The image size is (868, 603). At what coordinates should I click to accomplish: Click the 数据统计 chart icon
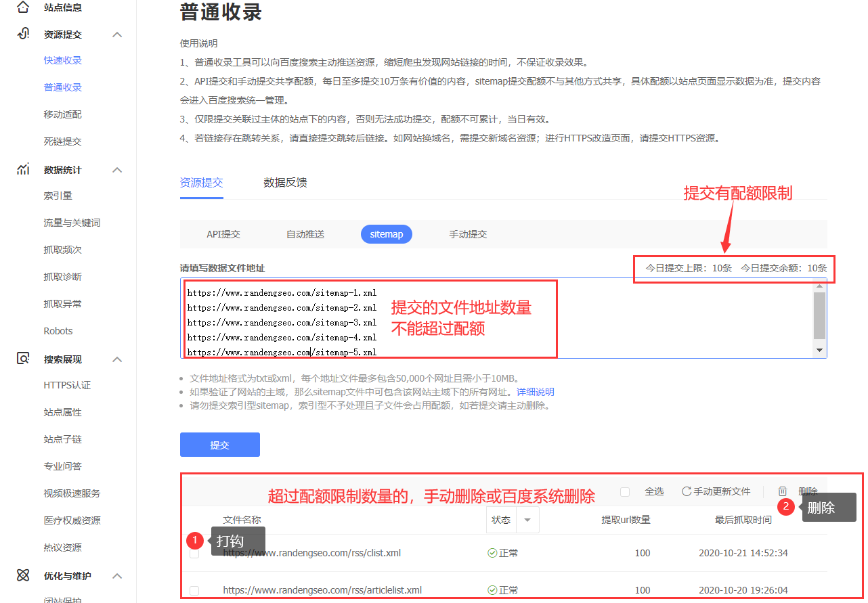[x=23, y=169]
